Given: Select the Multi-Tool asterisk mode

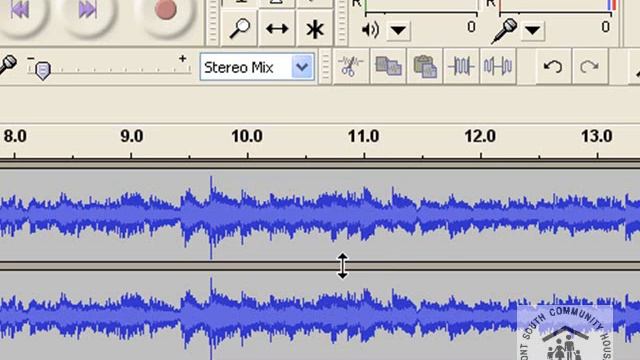Looking at the screenshot, I should point(315,29).
